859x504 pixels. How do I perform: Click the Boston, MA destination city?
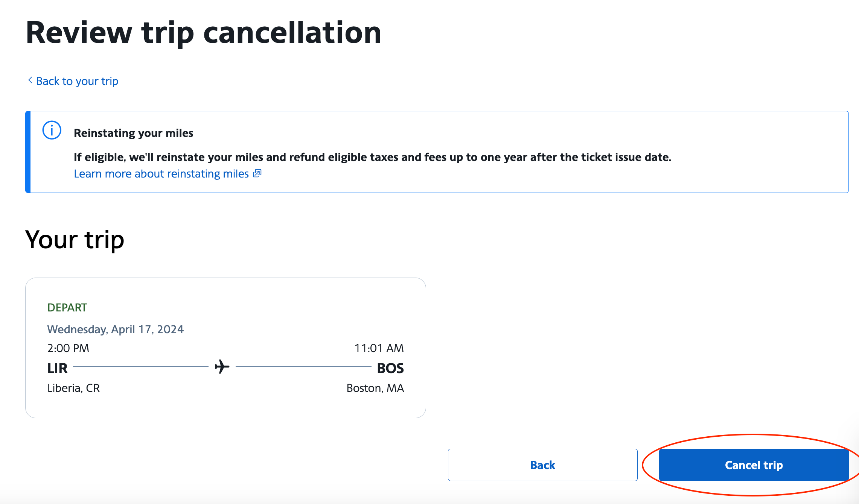pos(375,388)
